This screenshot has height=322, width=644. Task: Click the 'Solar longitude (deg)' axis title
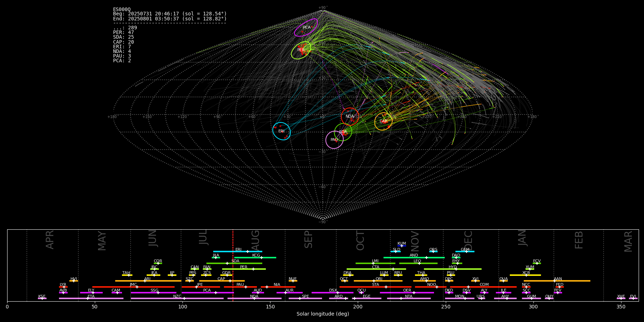tap(323, 314)
